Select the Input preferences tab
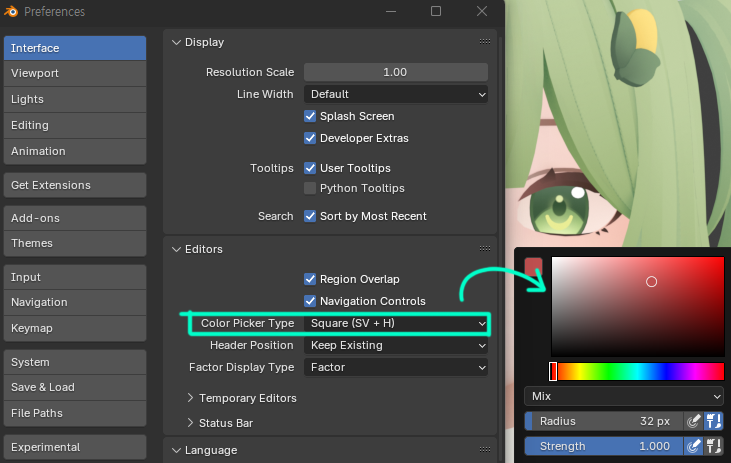Image resolution: width=731 pixels, height=463 pixels. pyautogui.click(x=75, y=277)
